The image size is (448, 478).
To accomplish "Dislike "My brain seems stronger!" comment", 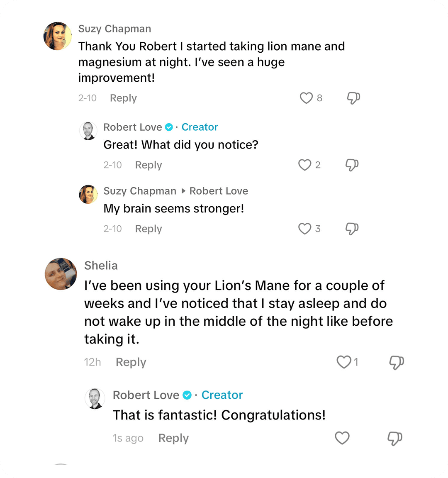I will coord(352,229).
